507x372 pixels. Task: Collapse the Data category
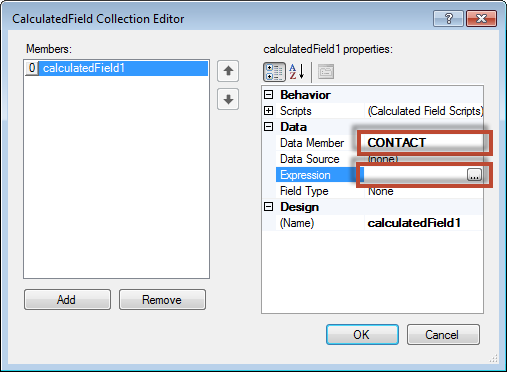tap(269, 127)
